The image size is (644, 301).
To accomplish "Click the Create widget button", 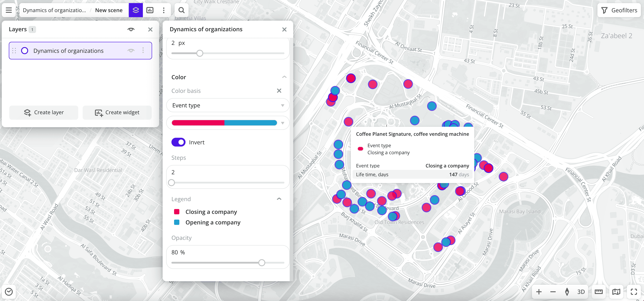I will [x=117, y=112].
